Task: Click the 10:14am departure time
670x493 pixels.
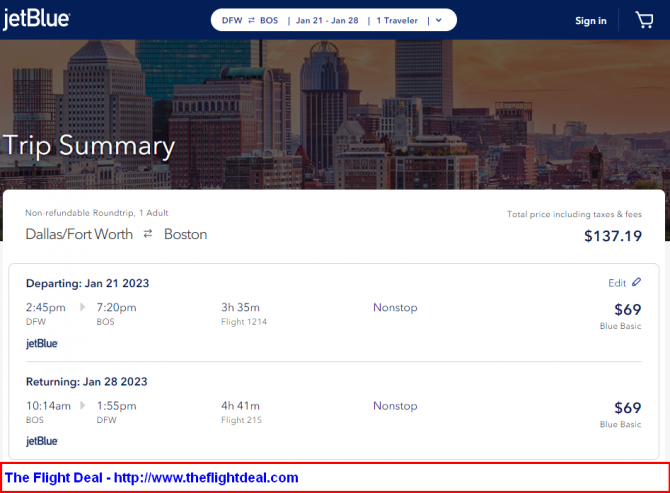Action: tap(48, 406)
